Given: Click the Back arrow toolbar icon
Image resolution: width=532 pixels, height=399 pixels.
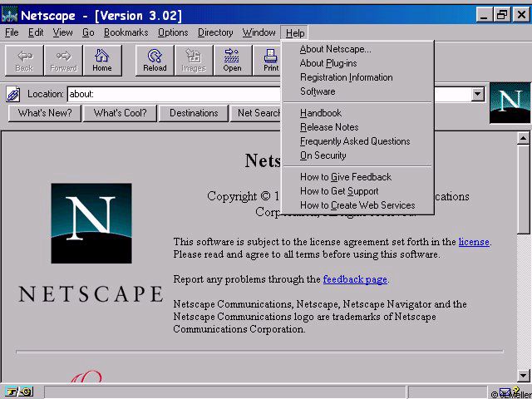Looking at the screenshot, I should (24, 61).
